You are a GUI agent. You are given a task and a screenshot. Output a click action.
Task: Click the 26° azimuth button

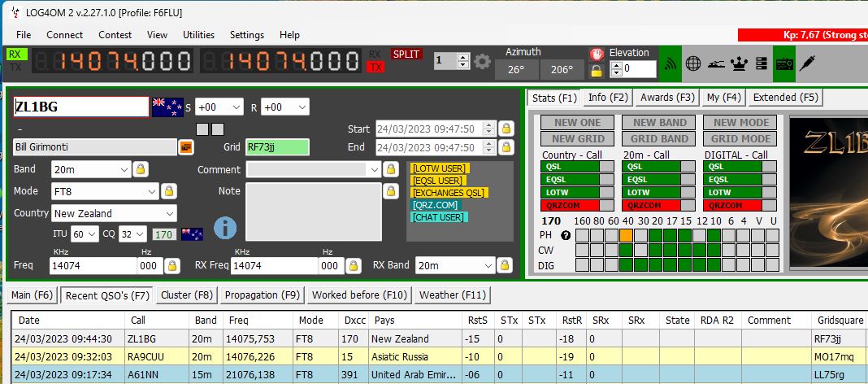tap(515, 70)
